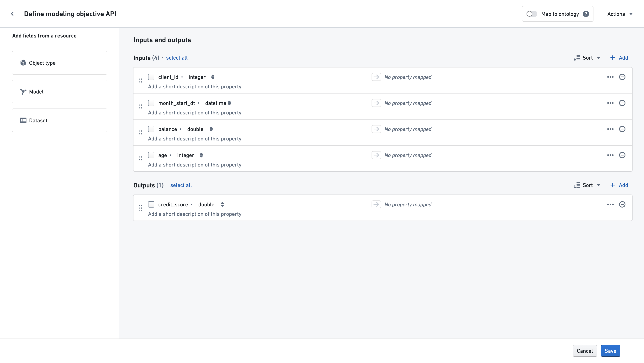The width and height of the screenshot is (644, 363).
Task: Toggle the Map to ontology switch
Action: pos(531,14)
